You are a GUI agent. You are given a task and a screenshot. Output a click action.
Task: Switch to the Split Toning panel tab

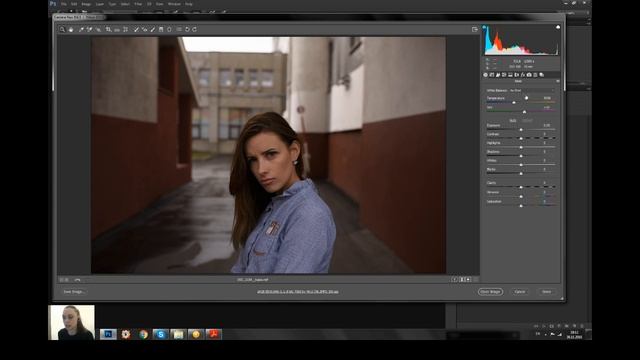(x=510, y=75)
